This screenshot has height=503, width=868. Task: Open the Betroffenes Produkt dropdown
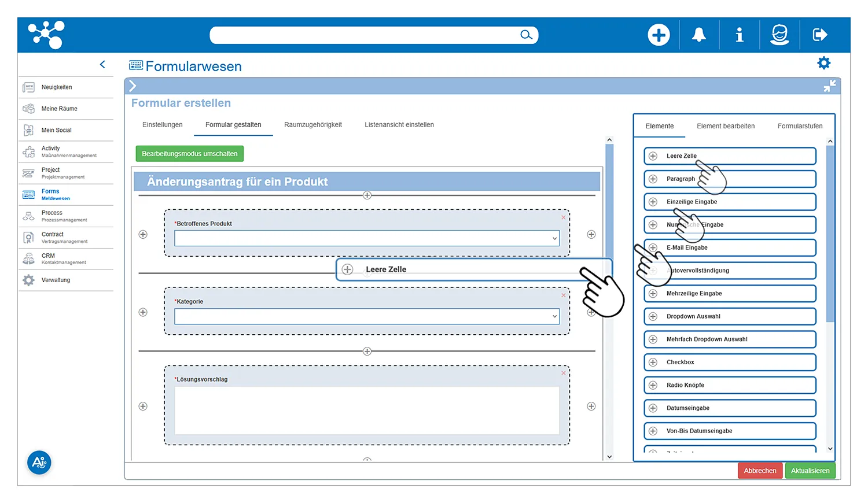click(x=366, y=238)
